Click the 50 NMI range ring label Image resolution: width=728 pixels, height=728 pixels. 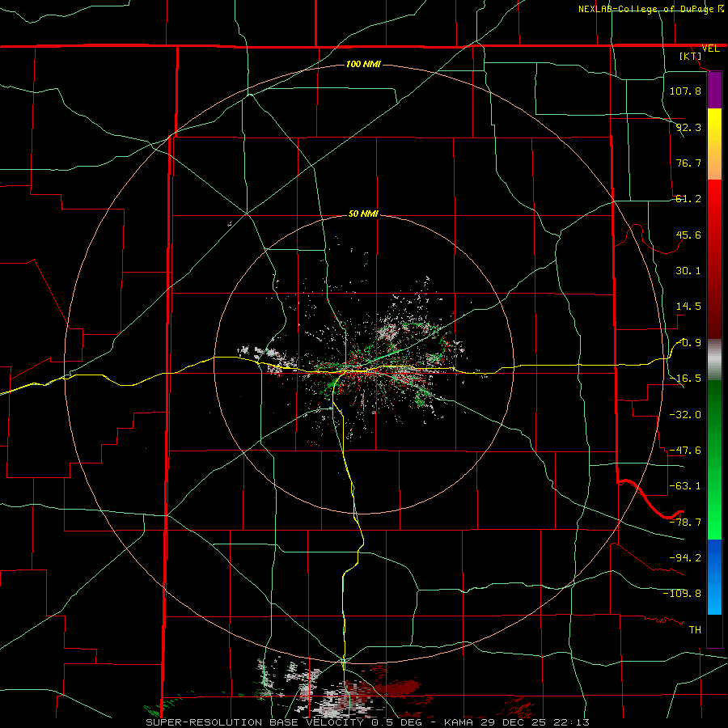click(363, 214)
